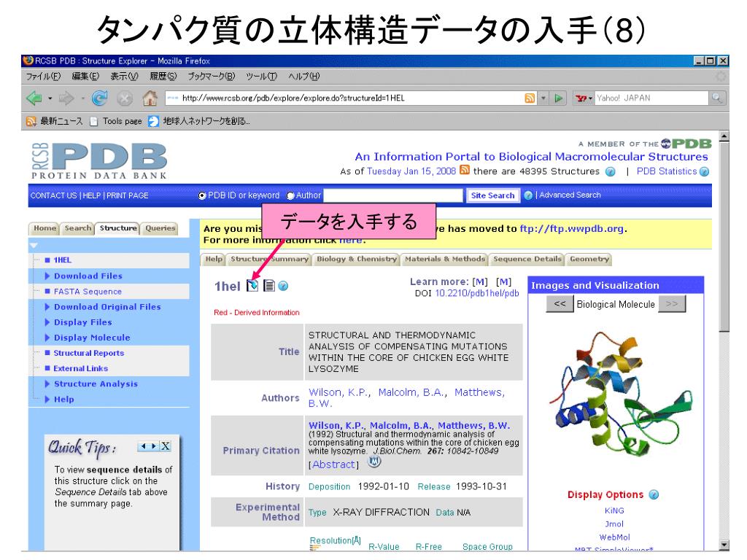
Task: Click the help icon beside Site Search
Action: click(x=528, y=195)
